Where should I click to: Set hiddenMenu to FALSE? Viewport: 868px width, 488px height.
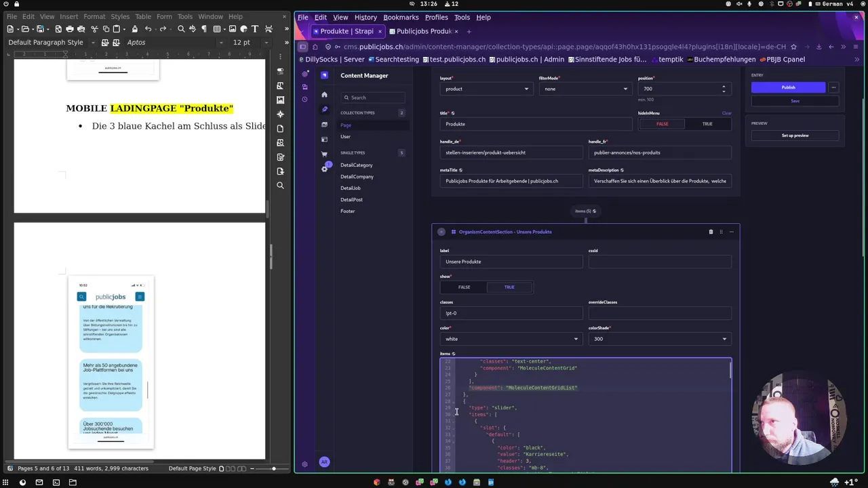[662, 124]
